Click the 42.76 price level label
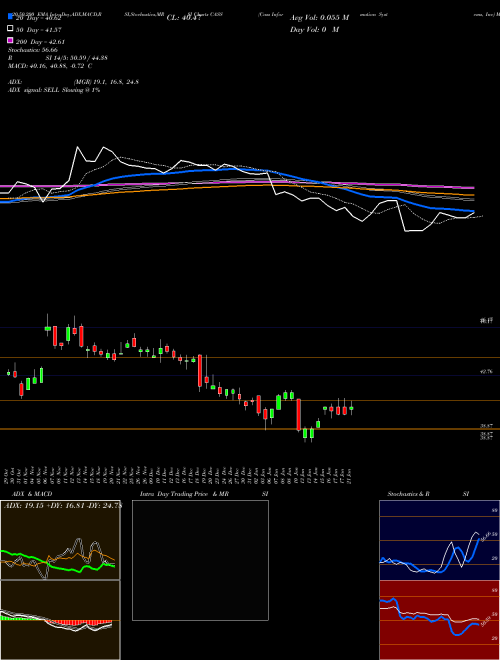The width and height of the screenshot is (500, 660). 486,372
